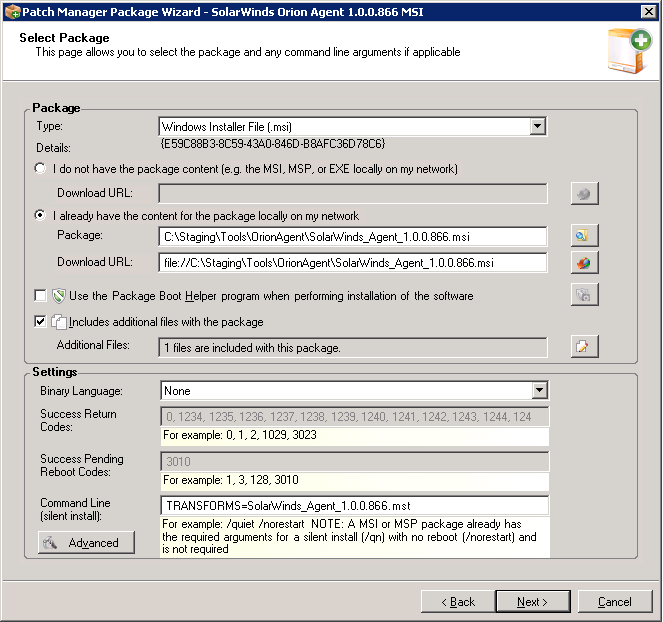The image size is (663, 622).
Task: Click the disabled download icon next to the empty Download URL
Action: (584, 194)
